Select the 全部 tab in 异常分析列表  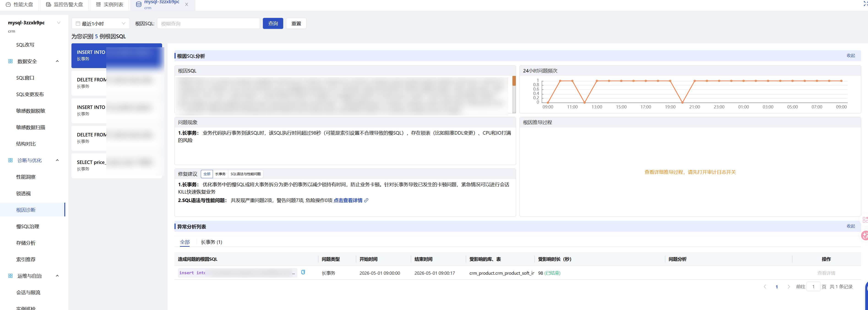tap(185, 242)
